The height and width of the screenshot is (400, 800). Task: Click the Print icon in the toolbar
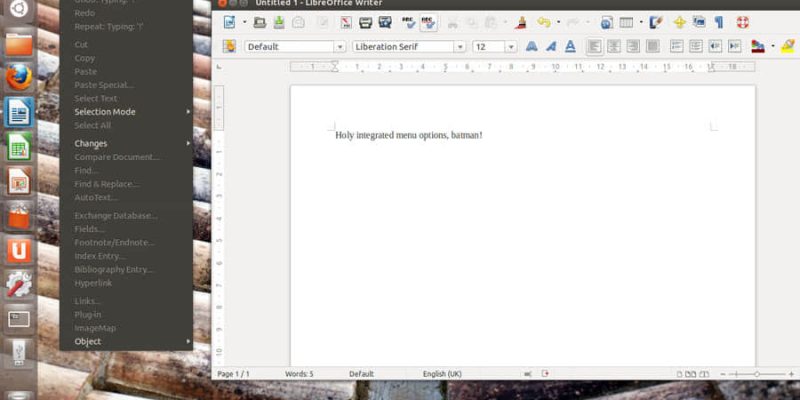pyautogui.click(x=365, y=22)
